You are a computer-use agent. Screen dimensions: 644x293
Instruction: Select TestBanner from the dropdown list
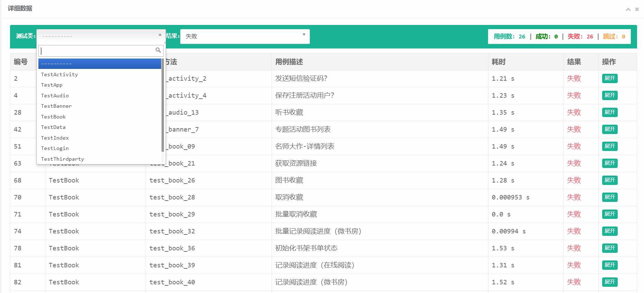coord(100,106)
